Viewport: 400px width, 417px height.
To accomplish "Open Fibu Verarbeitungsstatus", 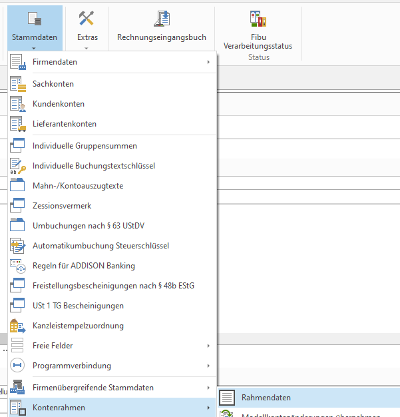I will [x=258, y=30].
